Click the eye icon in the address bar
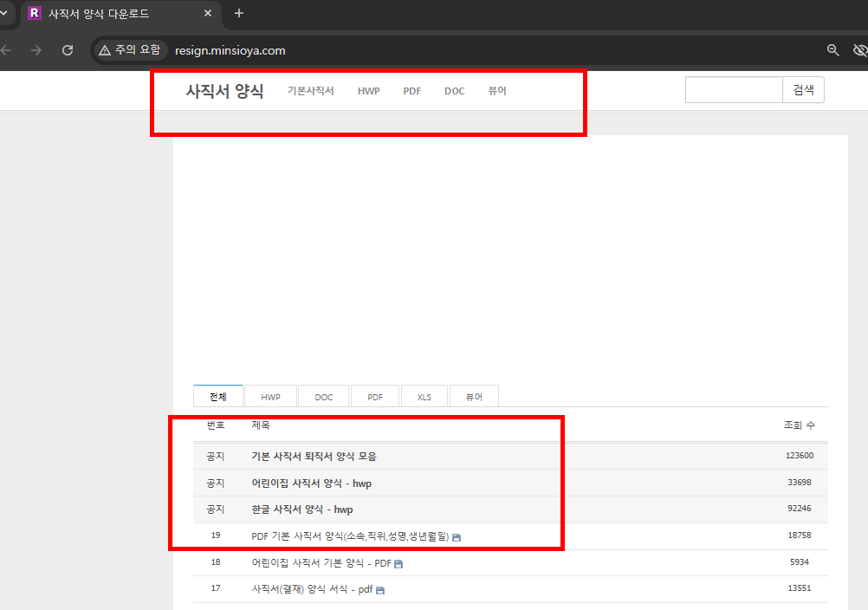868x610 pixels. [x=860, y=49]
